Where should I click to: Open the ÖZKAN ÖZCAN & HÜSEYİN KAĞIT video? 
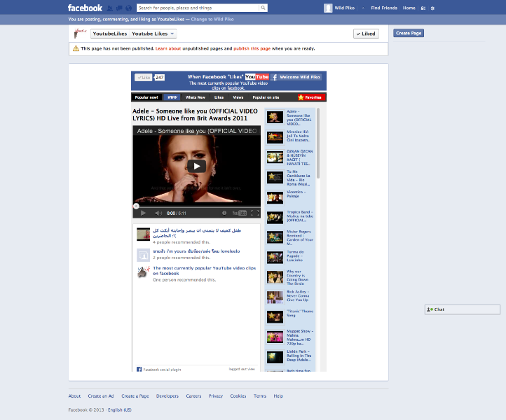point(289,157)
